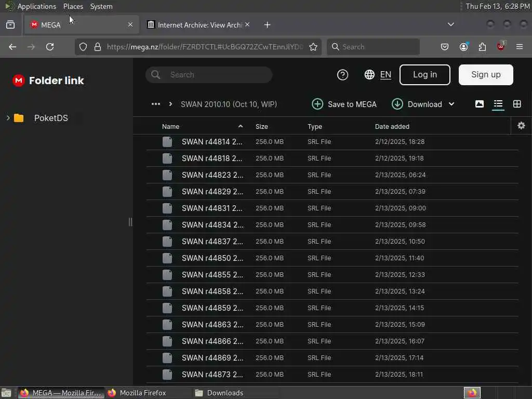Click the breadcrumb three-dots icon
This screenshot has height=399, width=532.
[x=156, y=104]
